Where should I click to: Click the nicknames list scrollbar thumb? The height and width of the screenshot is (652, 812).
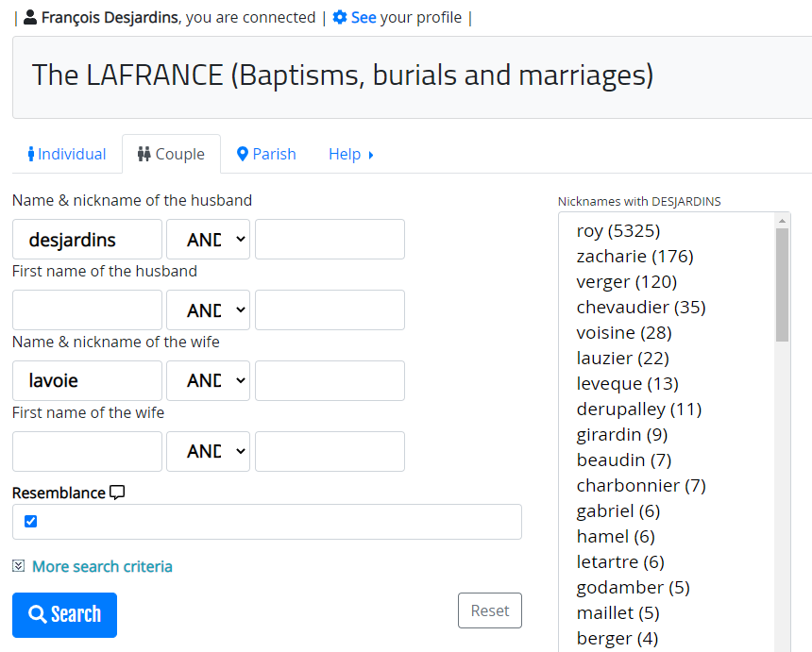tap(782, 285)
